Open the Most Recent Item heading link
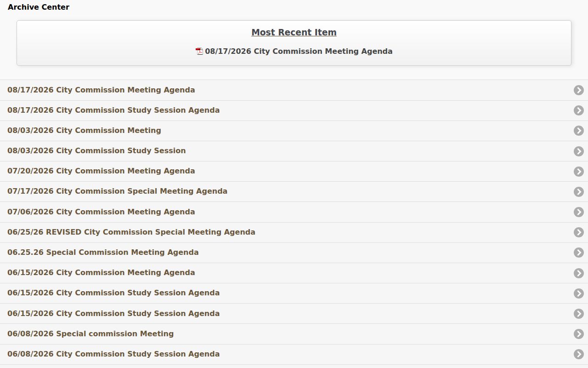Viewport: 588px width, 368px height. click(x=294, y=32)
